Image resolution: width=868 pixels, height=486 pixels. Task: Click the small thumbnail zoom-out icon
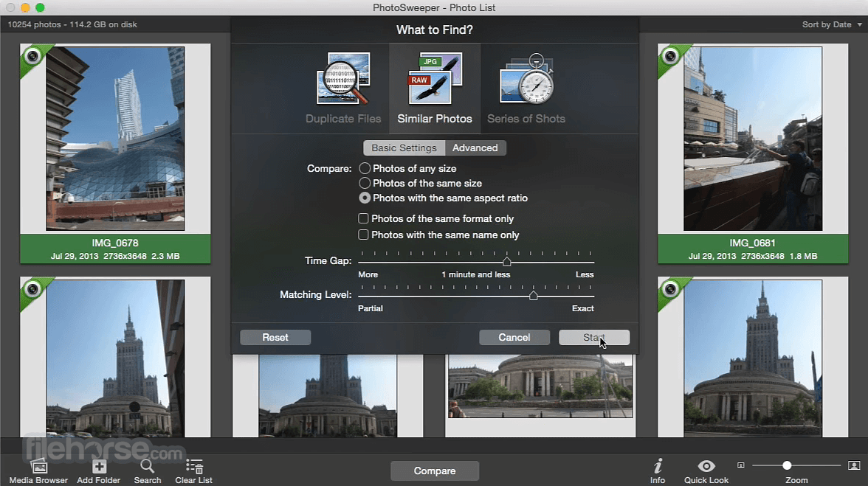(x=741, y=465)
